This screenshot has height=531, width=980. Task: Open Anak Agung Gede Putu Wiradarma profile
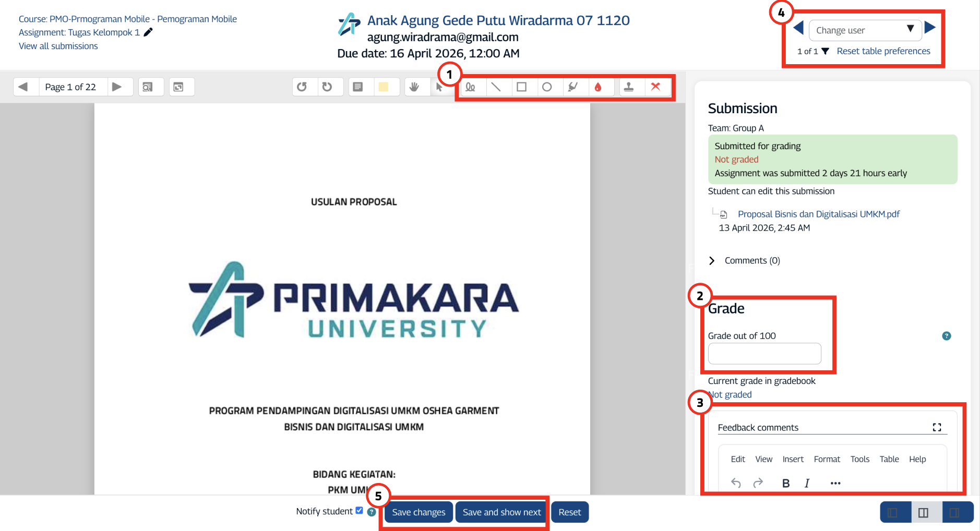498,20
